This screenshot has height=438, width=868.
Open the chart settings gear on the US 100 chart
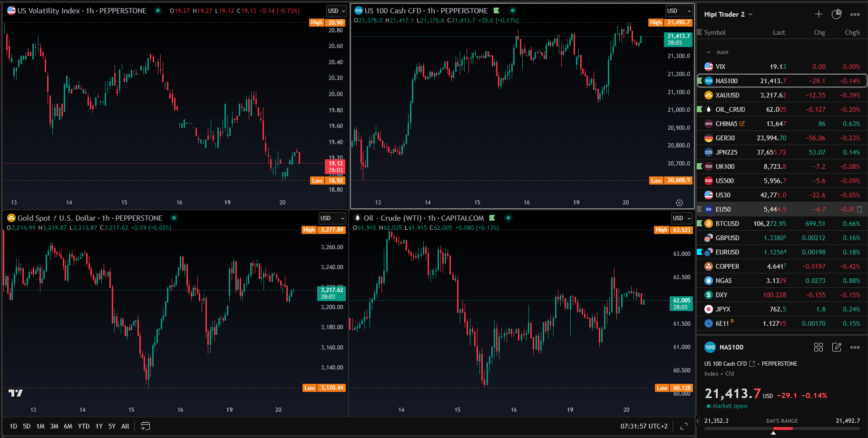pyautogui.click(x=679, y=203)
